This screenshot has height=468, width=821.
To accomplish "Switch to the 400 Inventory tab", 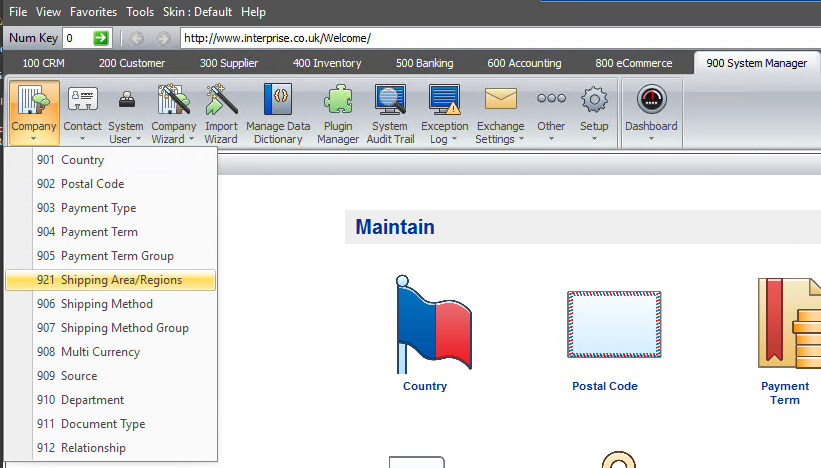I will 327,63.
